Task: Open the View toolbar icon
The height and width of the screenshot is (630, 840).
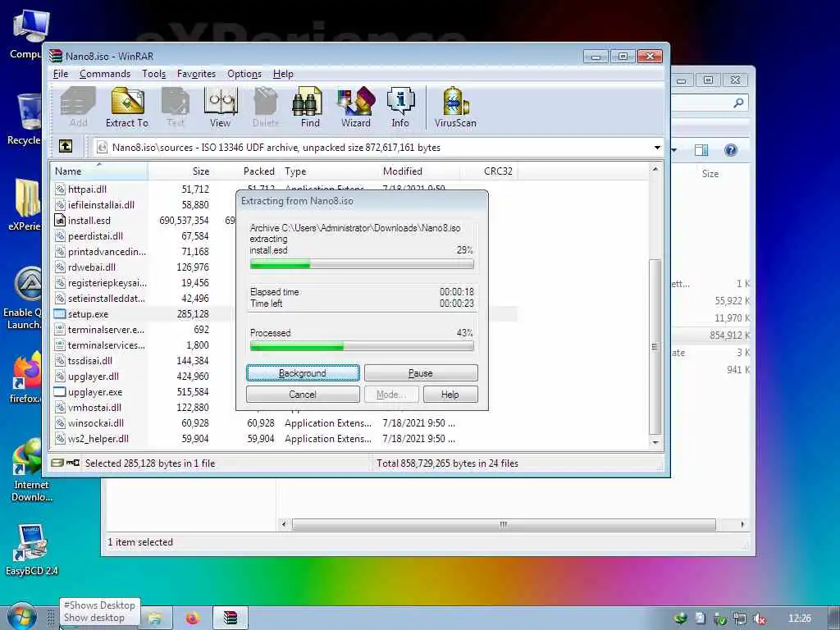Action: pos(220,107)
